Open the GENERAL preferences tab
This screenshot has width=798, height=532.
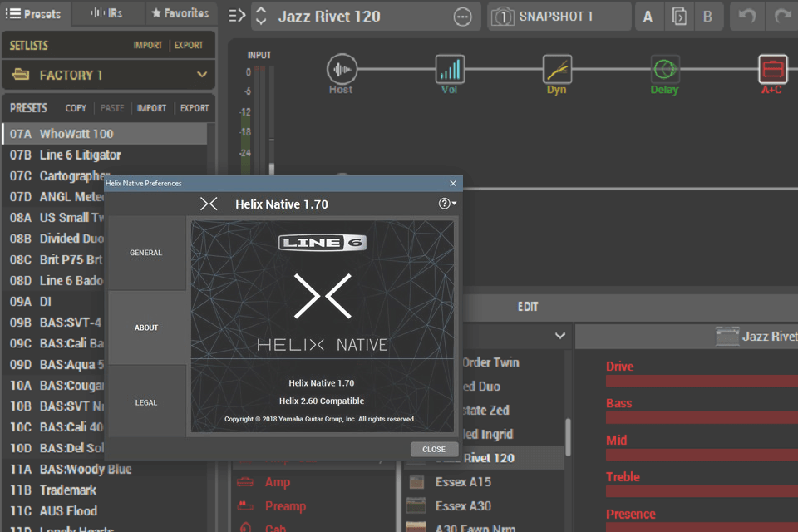pyautogui.click(x=146, y=253)
